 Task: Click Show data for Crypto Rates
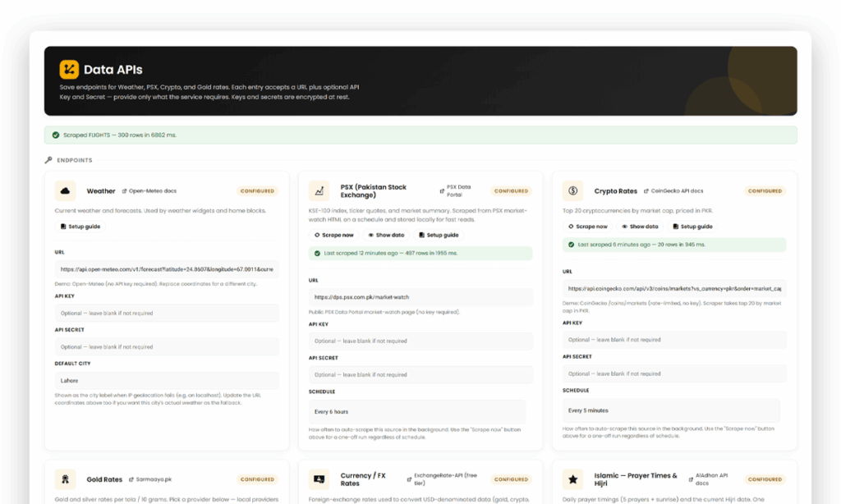point(640,227)
